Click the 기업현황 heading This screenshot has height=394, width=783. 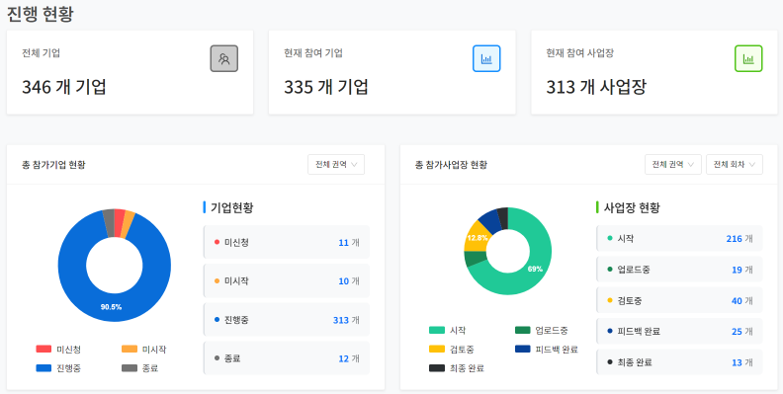click(232, 207)
